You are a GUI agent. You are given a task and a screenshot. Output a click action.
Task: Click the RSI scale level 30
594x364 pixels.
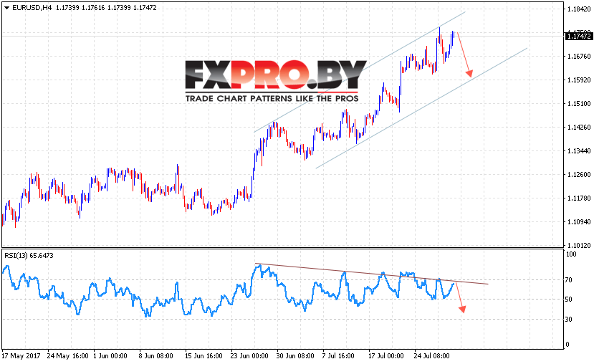click(569, 320)
